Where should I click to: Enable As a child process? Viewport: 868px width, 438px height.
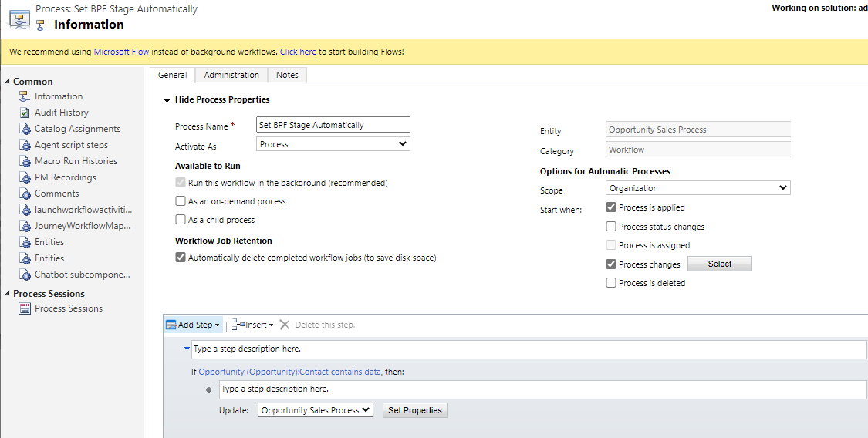[181, 220]
